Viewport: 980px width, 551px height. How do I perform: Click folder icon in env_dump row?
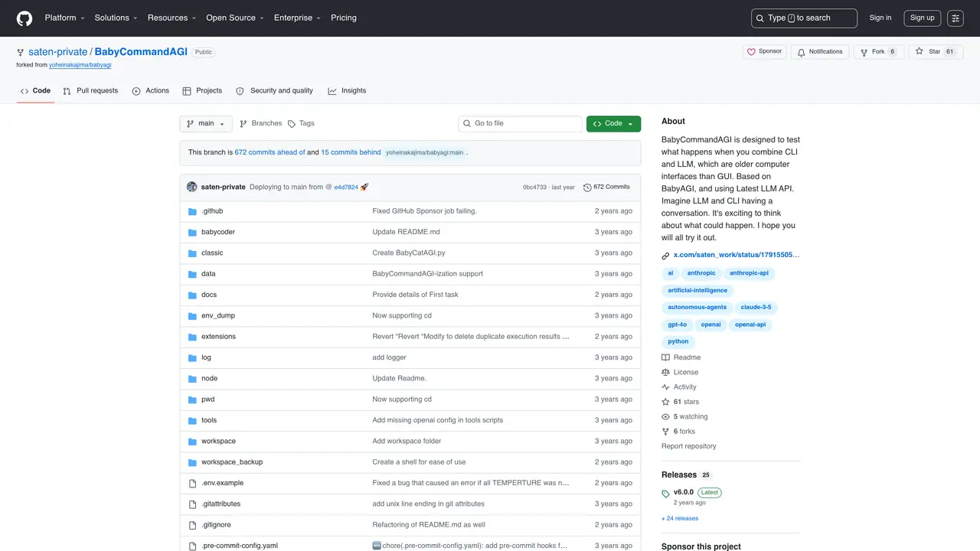click(193, 316)
